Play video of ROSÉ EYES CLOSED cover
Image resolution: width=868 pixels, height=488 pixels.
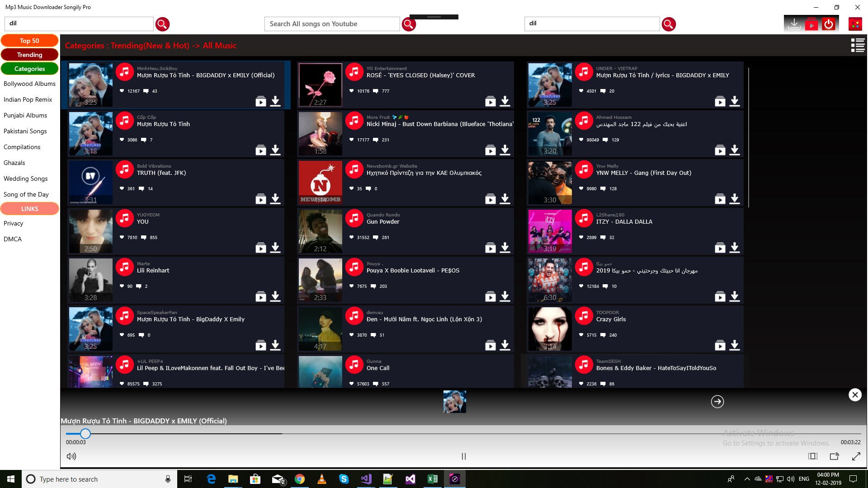491,101
